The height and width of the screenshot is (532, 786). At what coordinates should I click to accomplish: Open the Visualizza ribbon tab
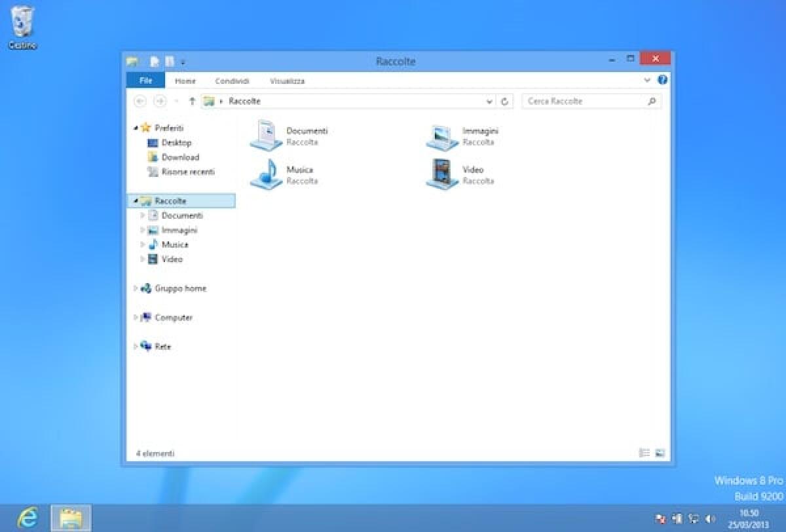(288, 81)
